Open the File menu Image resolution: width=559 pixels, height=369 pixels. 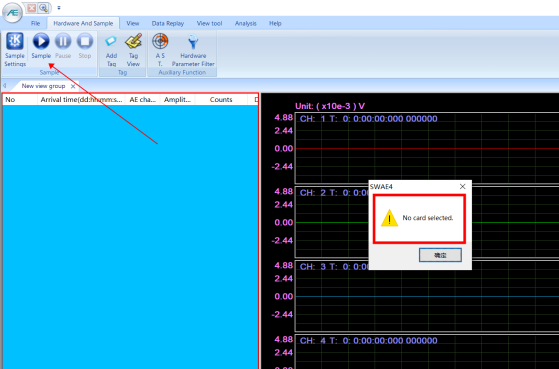[x=35, y=23]
